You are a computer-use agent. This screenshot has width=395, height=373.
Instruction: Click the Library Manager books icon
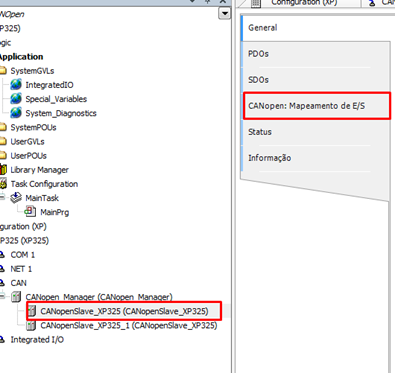3,170
